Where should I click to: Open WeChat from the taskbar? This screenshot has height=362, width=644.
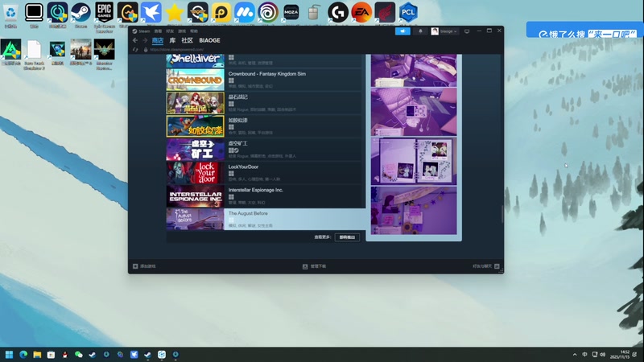point(78,355)
